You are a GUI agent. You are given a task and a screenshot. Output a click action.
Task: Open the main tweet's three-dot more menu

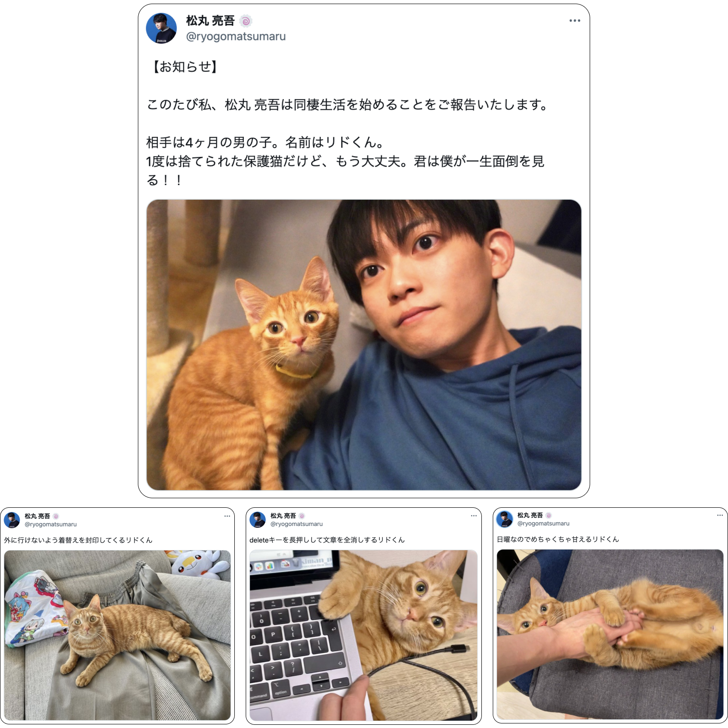575,20
